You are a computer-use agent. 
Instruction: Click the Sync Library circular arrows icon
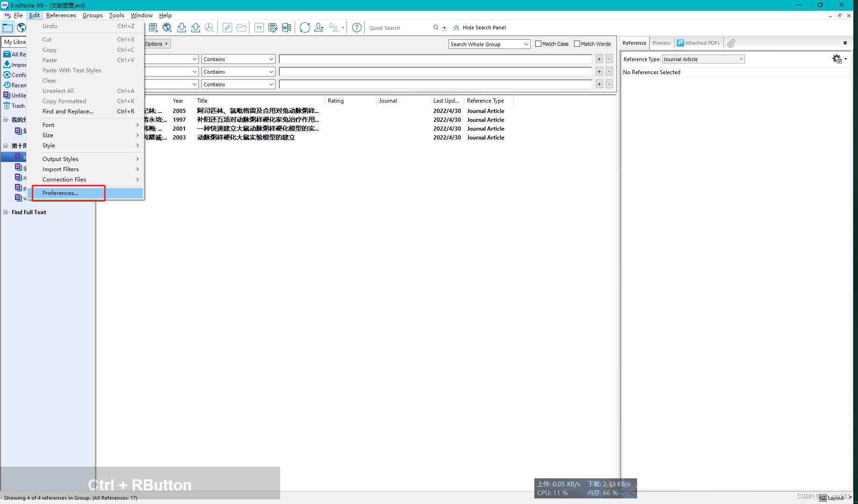coord(305,28)
